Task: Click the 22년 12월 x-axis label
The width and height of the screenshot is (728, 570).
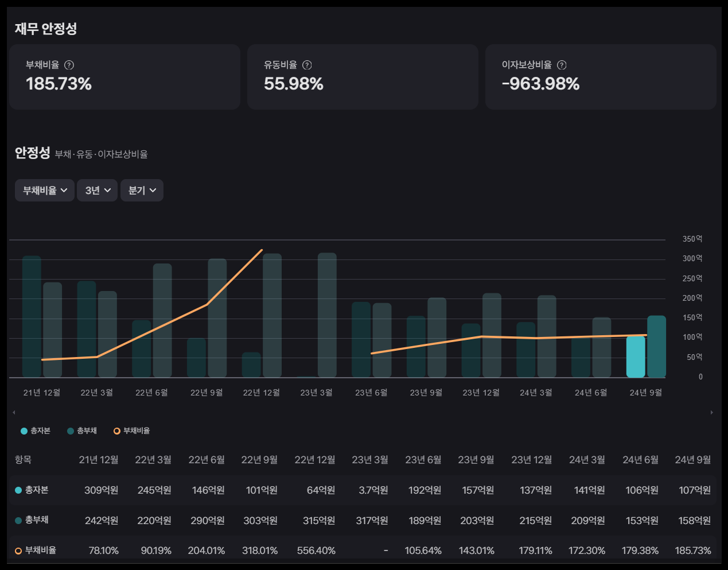Action: click(262, 393)
